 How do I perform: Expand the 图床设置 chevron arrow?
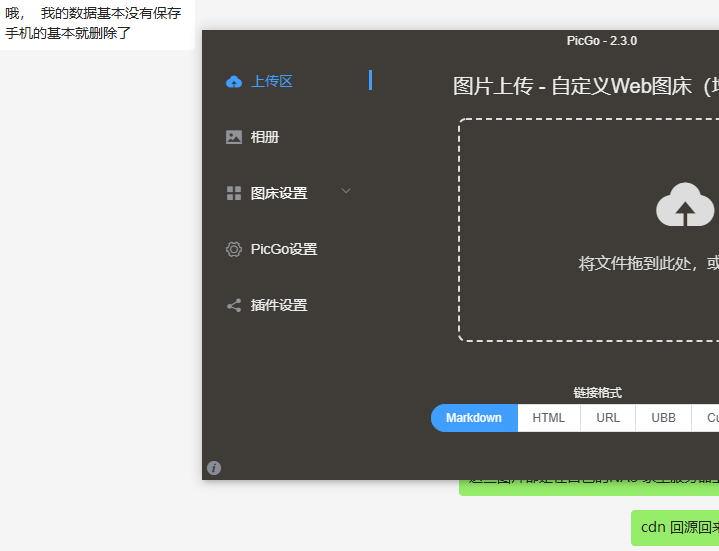[346, 191]
